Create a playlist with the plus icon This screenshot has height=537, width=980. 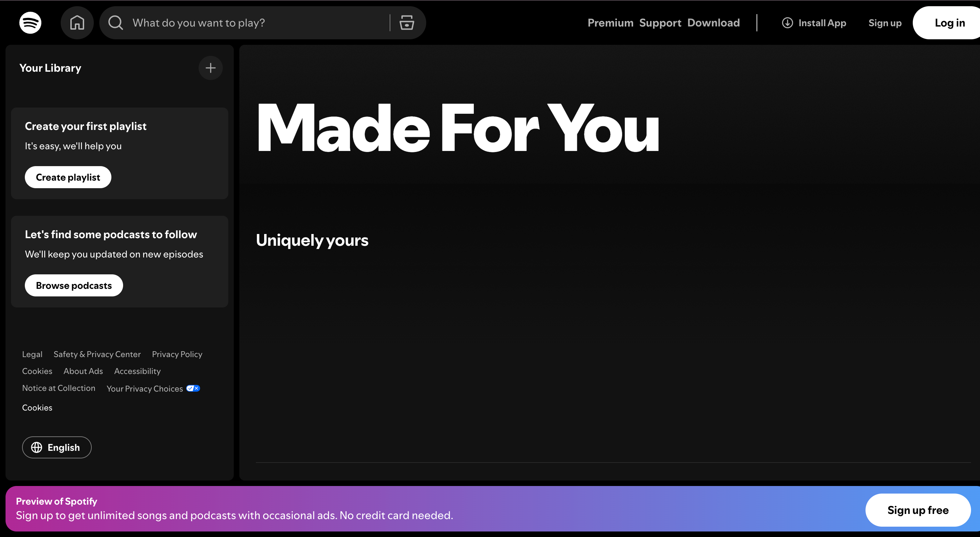210,68
